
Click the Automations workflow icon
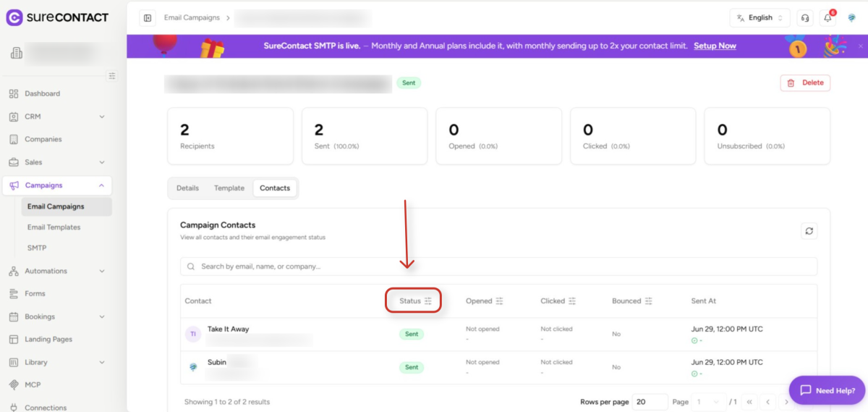pos(14,271)
